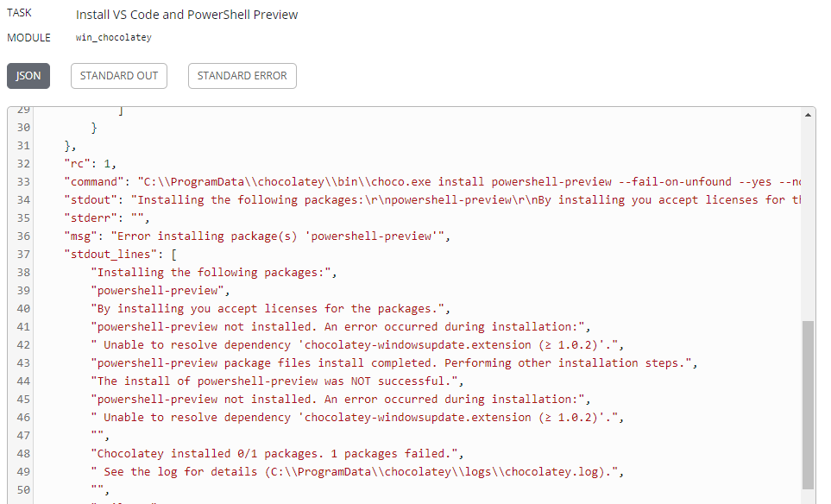Switch to the JSON tab
831x504 pixels.
point(28,76)
